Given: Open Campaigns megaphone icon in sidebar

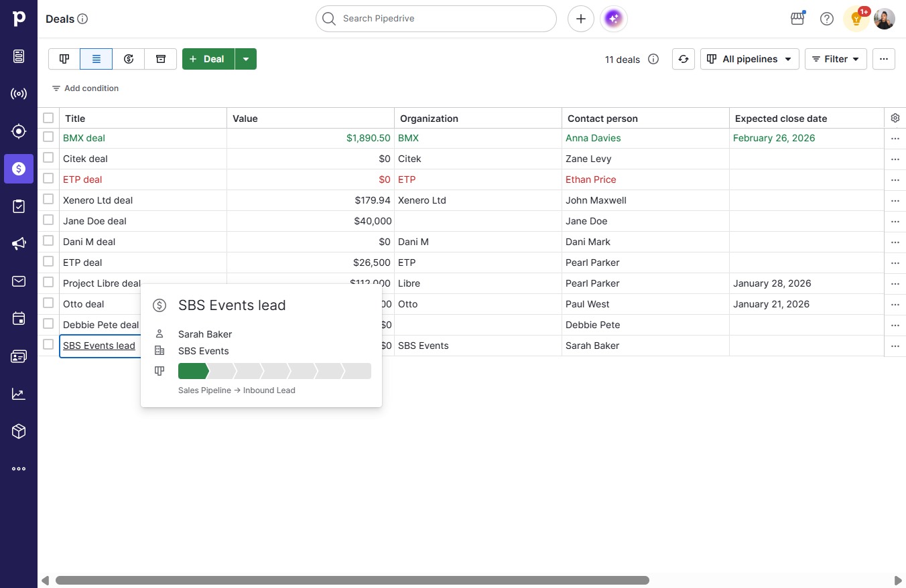Looking at the screenshot, I should pos(19,244).
